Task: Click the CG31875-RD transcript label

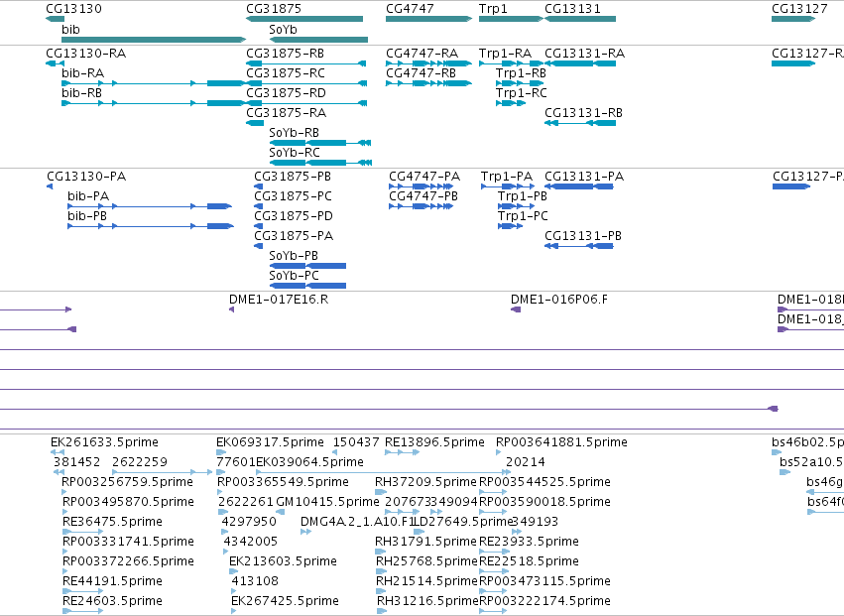Action: coord(286,92)
